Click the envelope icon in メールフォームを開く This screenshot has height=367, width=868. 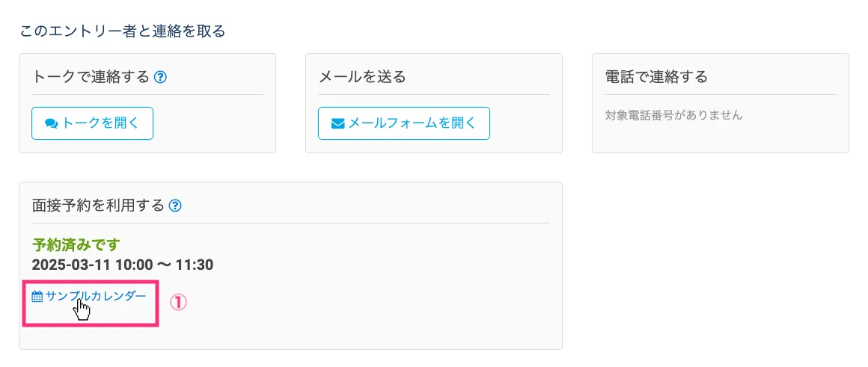[337, 124]
